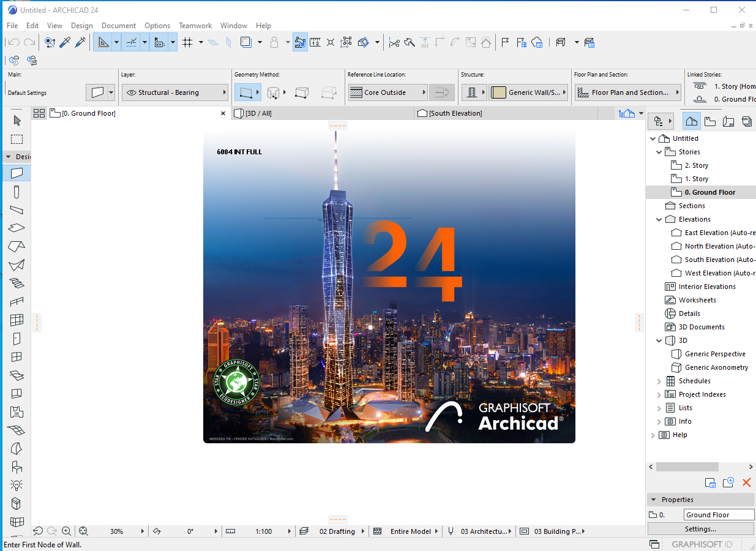The image size is (756, 551).
Task: Select the Marquee tool
Action: (x=17, y=139)
